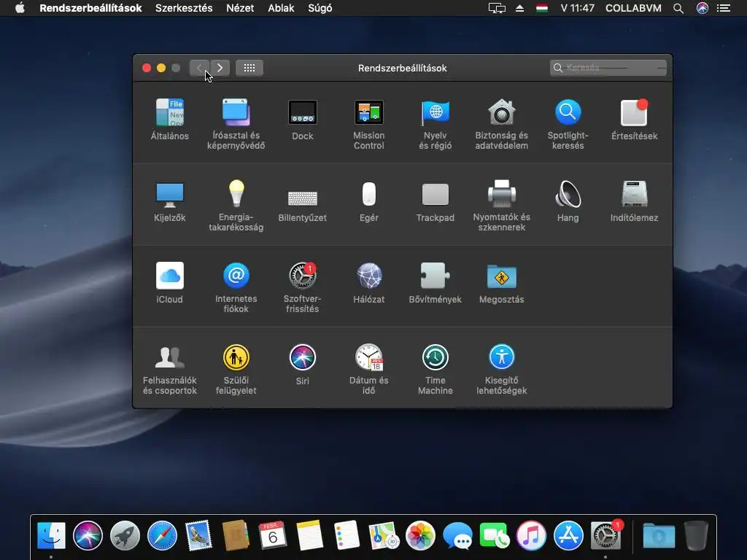Open Finder from the Dock

(x=51, y=535)
